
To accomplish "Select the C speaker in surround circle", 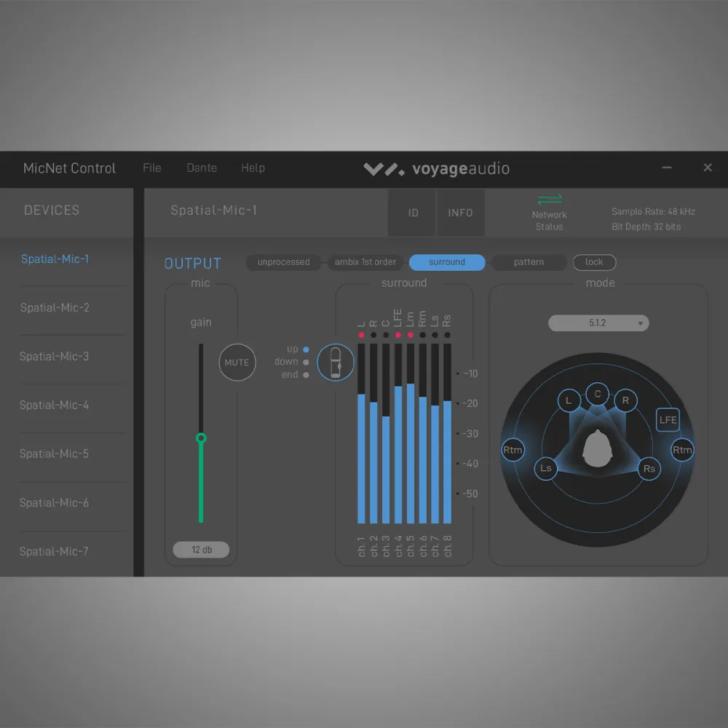I will coord(598,394).
